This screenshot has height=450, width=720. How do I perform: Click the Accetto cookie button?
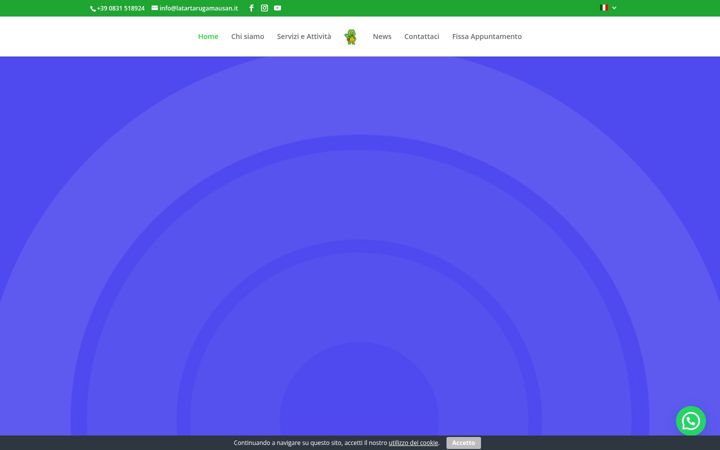[x=463, y=443]
